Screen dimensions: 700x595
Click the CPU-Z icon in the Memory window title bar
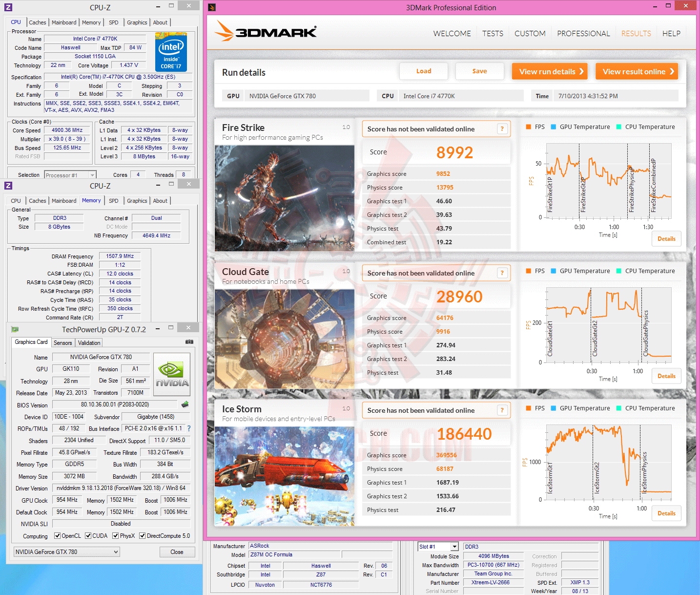8,186
